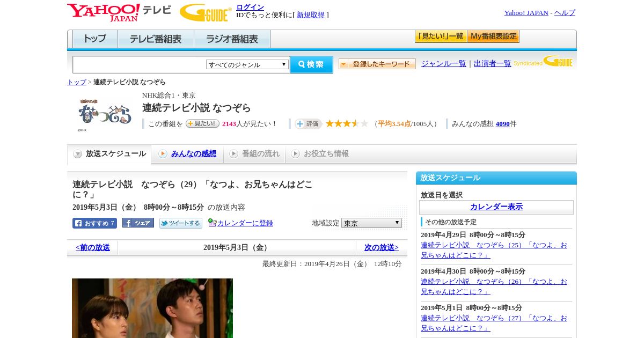Click the blue 検索 search button
The image size is (644, 338).
[311, 64]
